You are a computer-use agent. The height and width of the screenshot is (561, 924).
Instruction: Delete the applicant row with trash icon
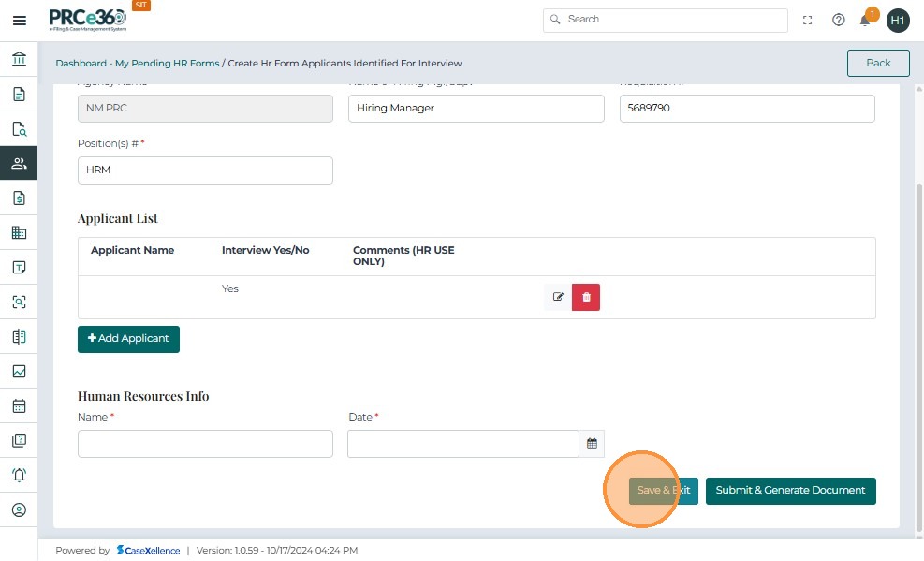[586, 297]
